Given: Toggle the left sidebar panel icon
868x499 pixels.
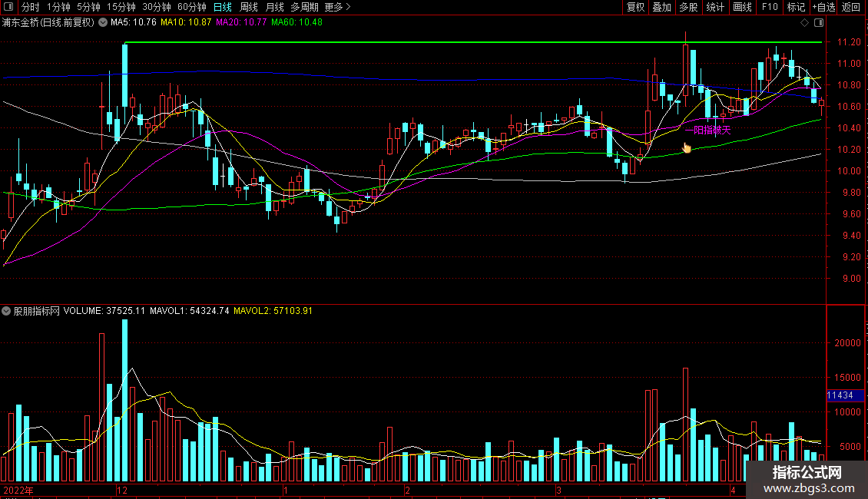Looking at the screenshot, I should [9, 7].
